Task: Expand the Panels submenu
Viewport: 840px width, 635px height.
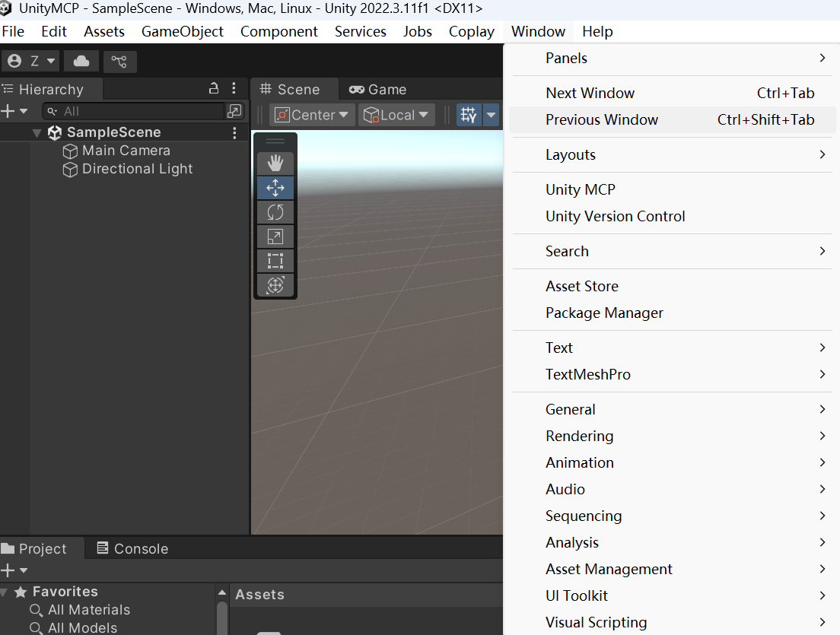Action: tap(672, 58)
